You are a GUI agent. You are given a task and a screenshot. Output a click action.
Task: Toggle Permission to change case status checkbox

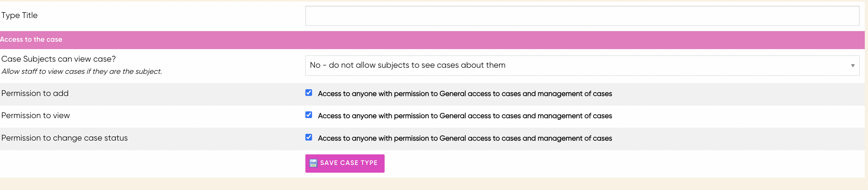(309, 137)
